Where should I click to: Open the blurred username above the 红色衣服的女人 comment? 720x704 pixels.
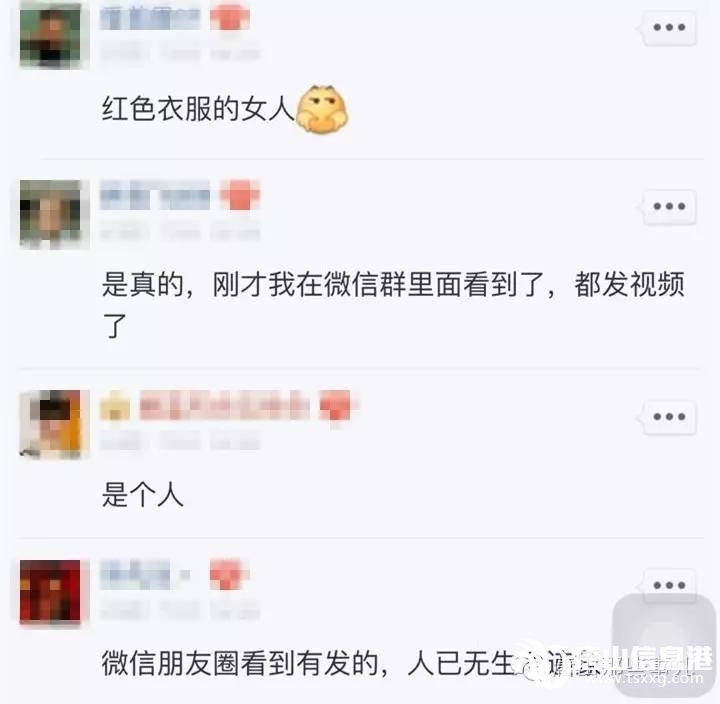click(x=151, y=18)
